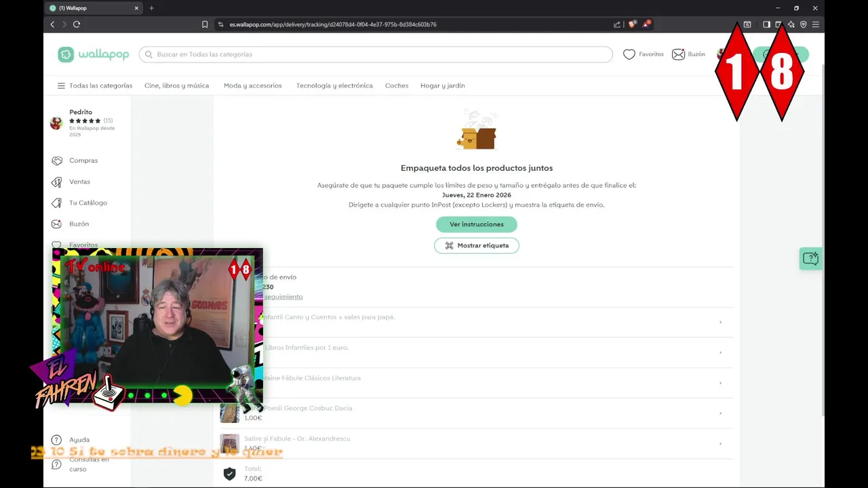The image size is (868, 488).
Task: Select the (1) Wallapop tab
Action: point(94,8)
